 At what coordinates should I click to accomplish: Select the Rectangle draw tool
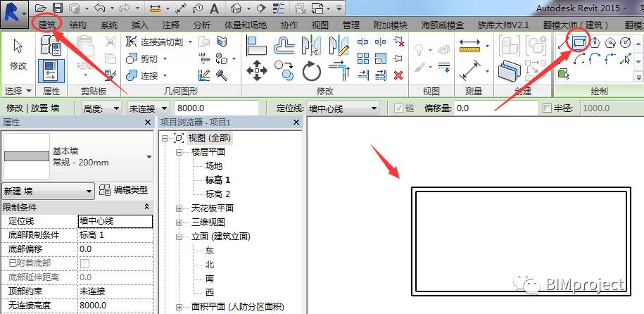[x=579, y=42]
